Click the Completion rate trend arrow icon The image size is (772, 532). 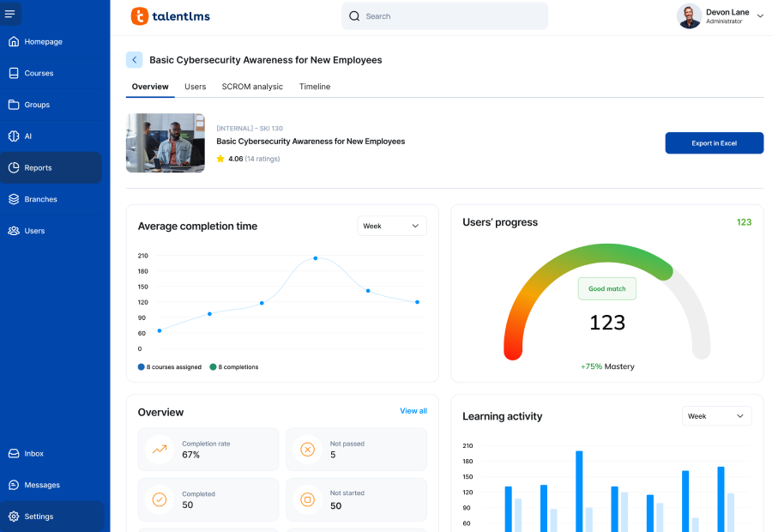[160, 450]
